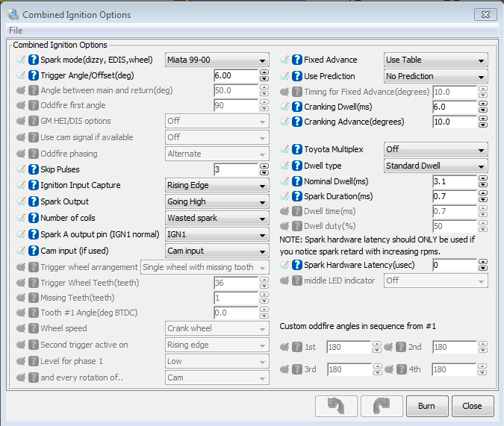Expand the Spark Output dropdown
Viewport: 504px width, 426px height.
pyautogui.click(x=217, y=201)
